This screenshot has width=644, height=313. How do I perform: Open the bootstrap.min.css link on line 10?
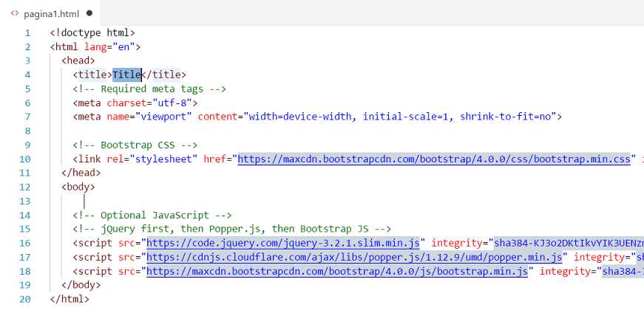pos(434,159)
